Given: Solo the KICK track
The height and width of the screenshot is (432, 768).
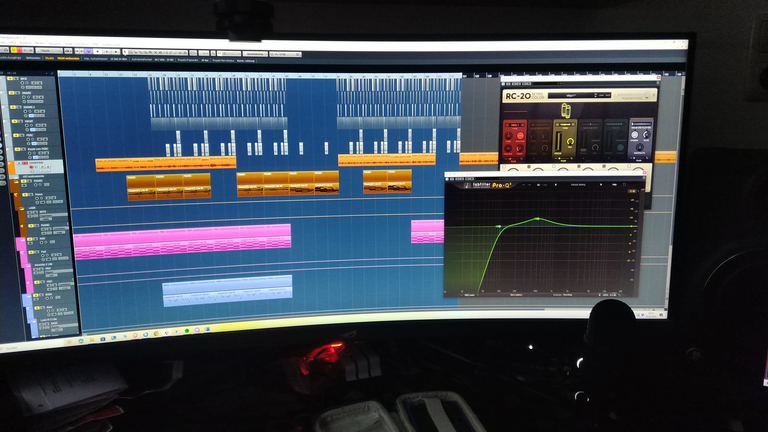Looking at the screenshot, I should click(x=16, y=79).
